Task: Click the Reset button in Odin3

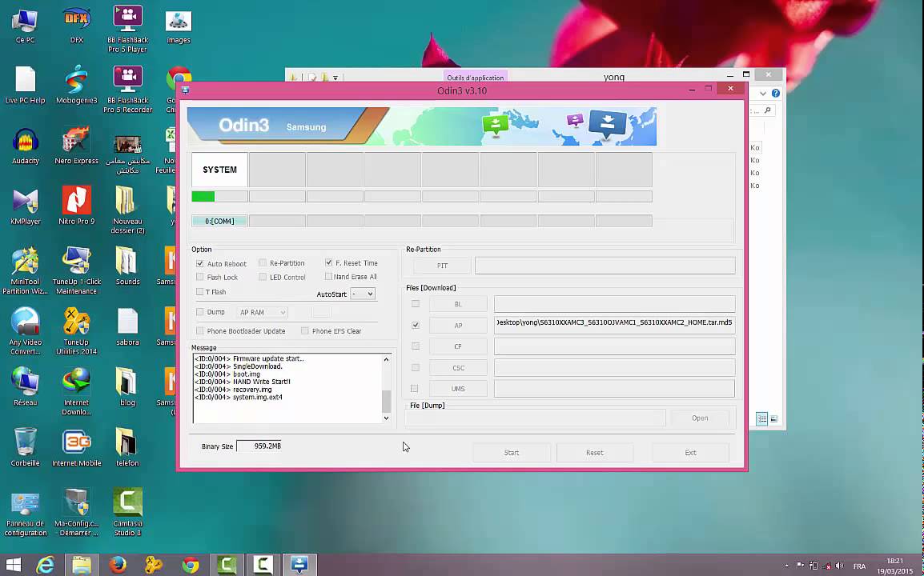Action: coord(595,452)
